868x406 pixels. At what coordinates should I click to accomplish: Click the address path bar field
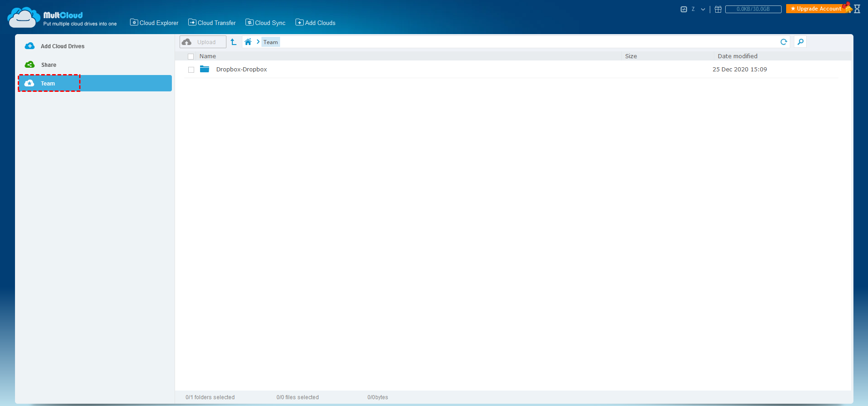[x=516, y=42]
